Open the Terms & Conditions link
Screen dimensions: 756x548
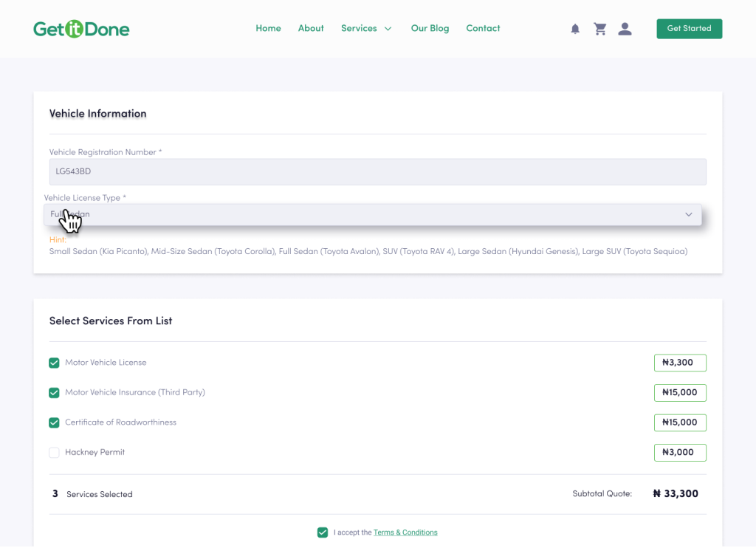(x=405, y=532)
